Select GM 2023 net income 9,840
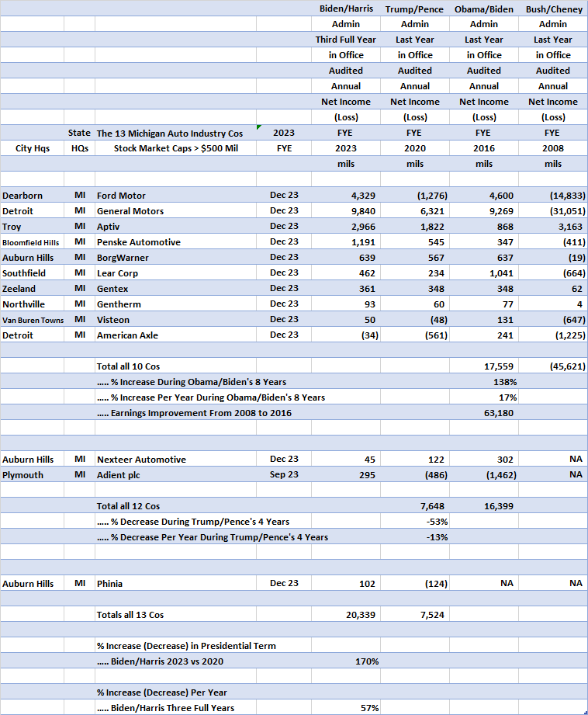The height and width of the screenshot is (715, 588). coord(346,210)
